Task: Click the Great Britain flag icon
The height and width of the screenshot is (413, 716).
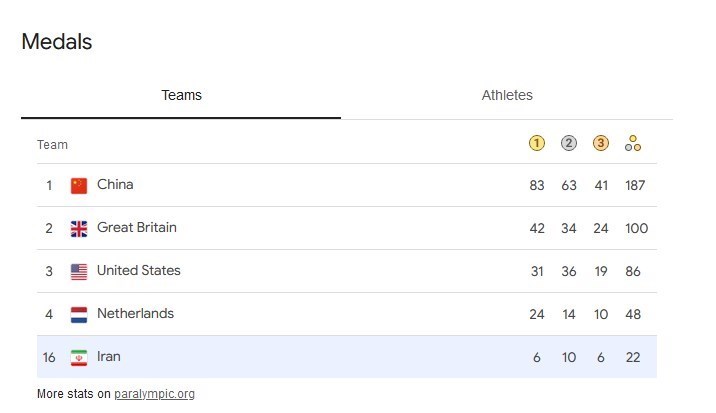Action: [x=79, y=228]
